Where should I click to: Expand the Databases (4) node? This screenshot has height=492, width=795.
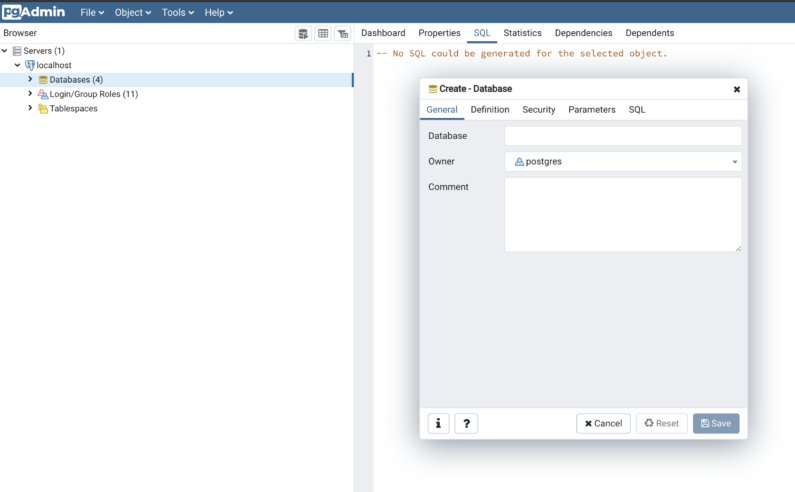[30, 79]
